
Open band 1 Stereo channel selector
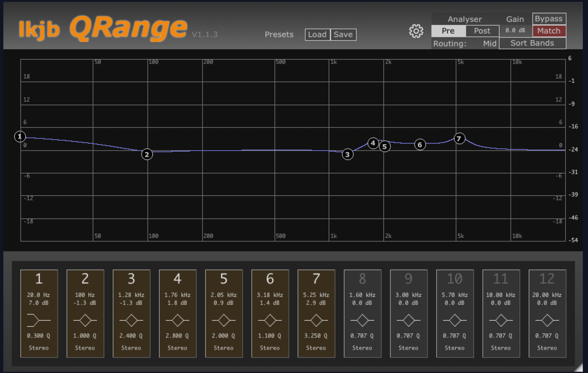39,348
